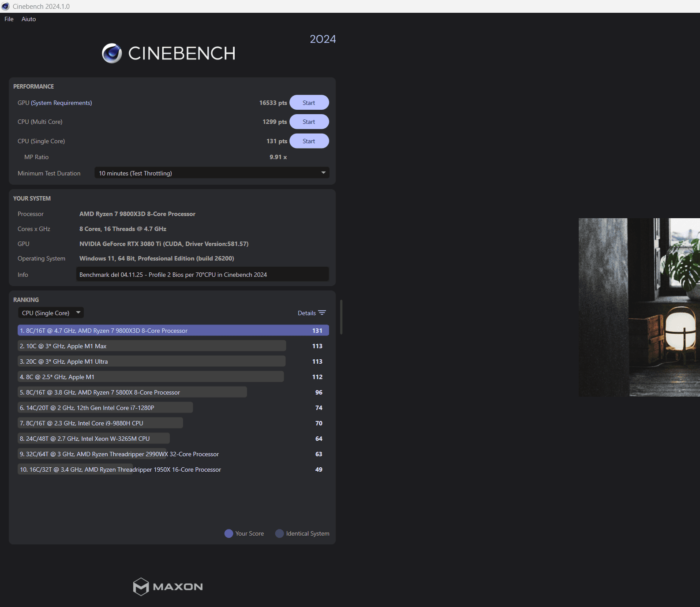Start the CPU Single Core benchmark

point(309,141)
